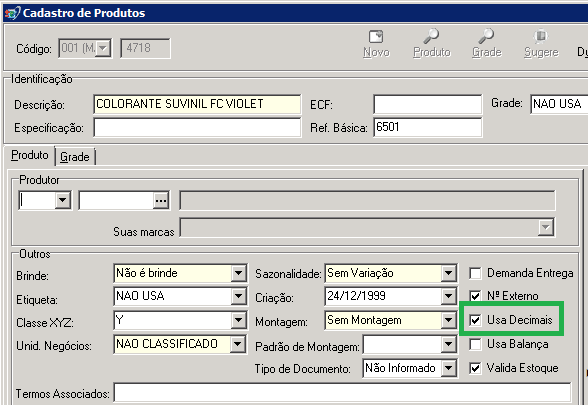Click the Produtor lookup text field

pos(116,201)
